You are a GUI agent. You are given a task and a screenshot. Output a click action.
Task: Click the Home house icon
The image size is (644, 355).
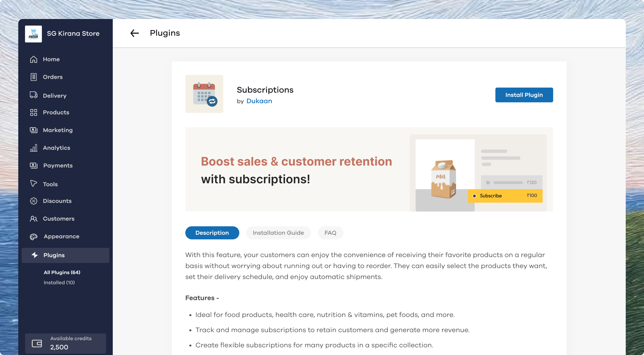[x=34, y=59]
